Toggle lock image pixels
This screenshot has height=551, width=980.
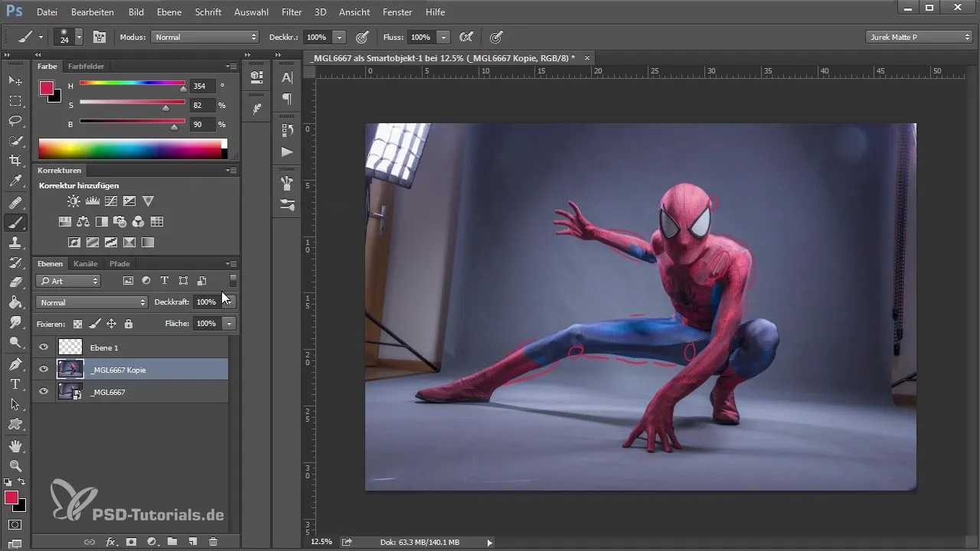[95, 324]
